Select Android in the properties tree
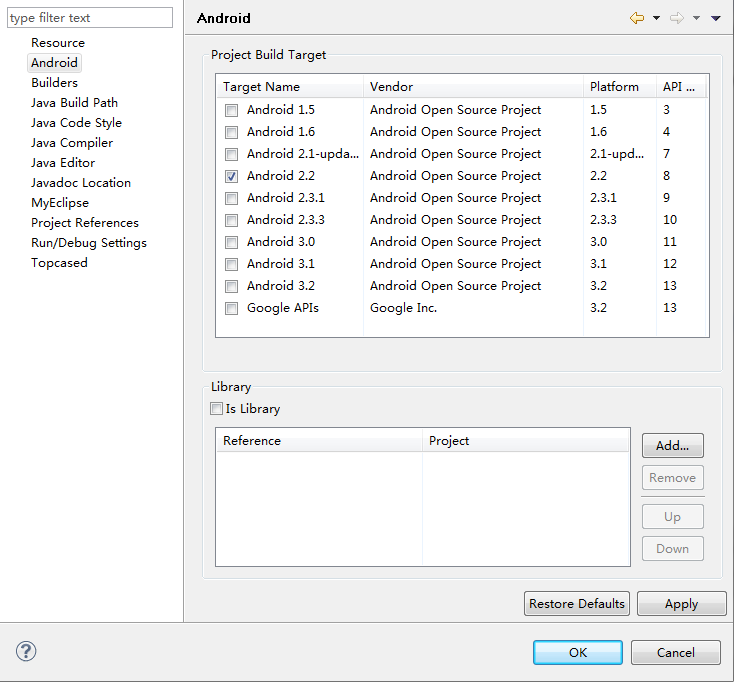 click(x=54, y=63)
